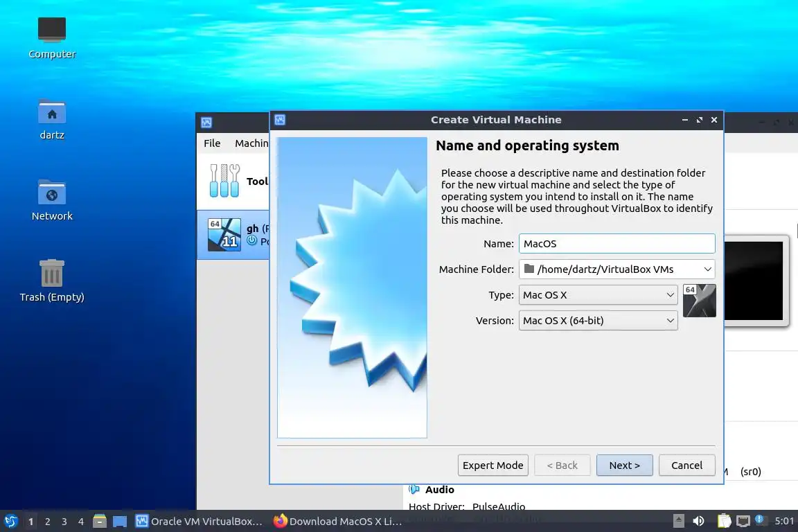
Task: Open the clipboard tray icon
Action: [724, 521]
